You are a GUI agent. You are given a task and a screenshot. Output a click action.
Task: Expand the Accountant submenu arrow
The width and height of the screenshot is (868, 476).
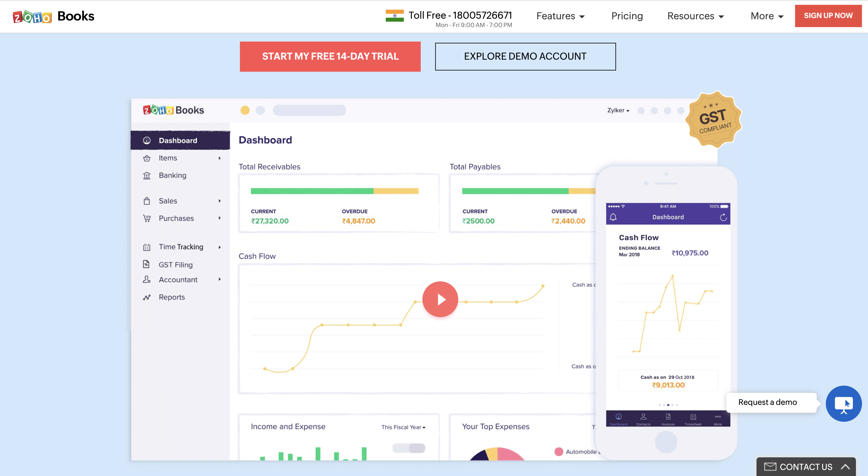coord(219,279)
